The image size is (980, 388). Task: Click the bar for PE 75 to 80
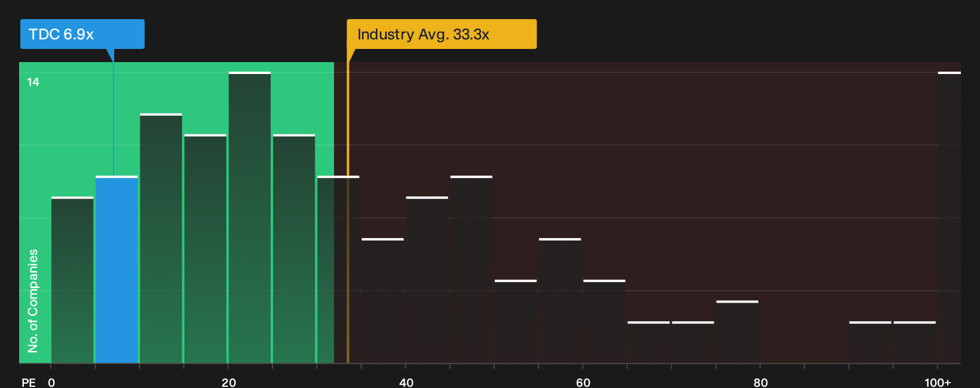pyautogui.click(x=737, y=332)
